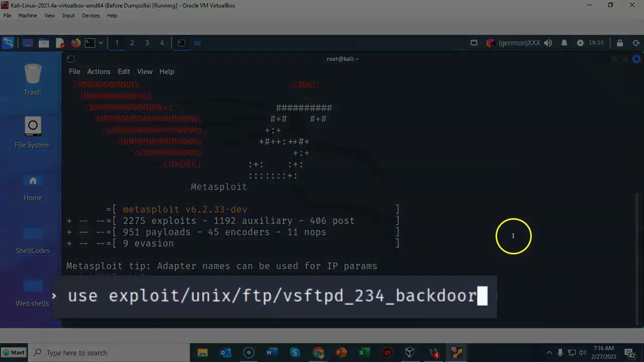Open VirtualBox Input menu

coord(68,16)
